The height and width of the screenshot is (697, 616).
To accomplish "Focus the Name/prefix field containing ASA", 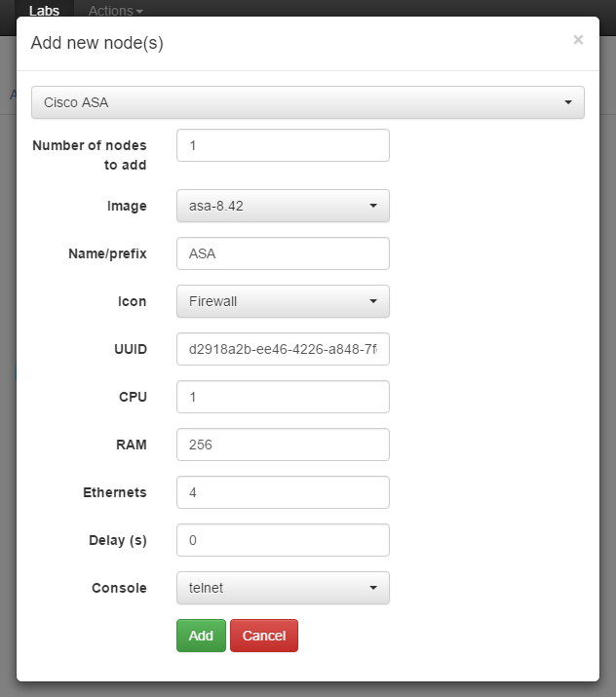I will coord(283,253).
